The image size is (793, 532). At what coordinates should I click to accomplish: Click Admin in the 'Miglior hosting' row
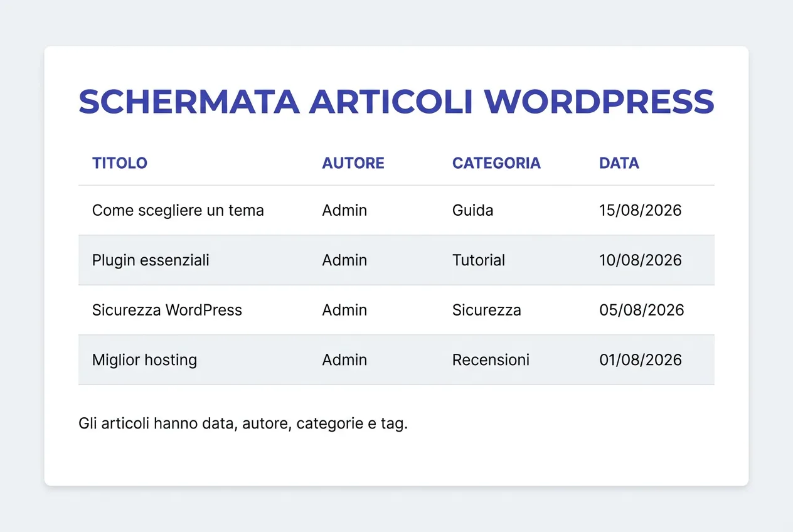click(344, 359)
